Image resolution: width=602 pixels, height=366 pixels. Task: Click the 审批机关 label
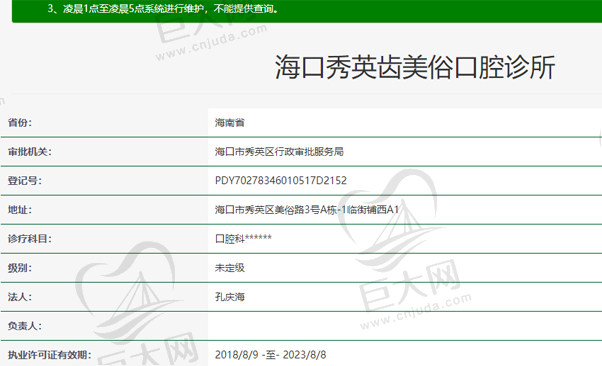click(x=30, y=152)
